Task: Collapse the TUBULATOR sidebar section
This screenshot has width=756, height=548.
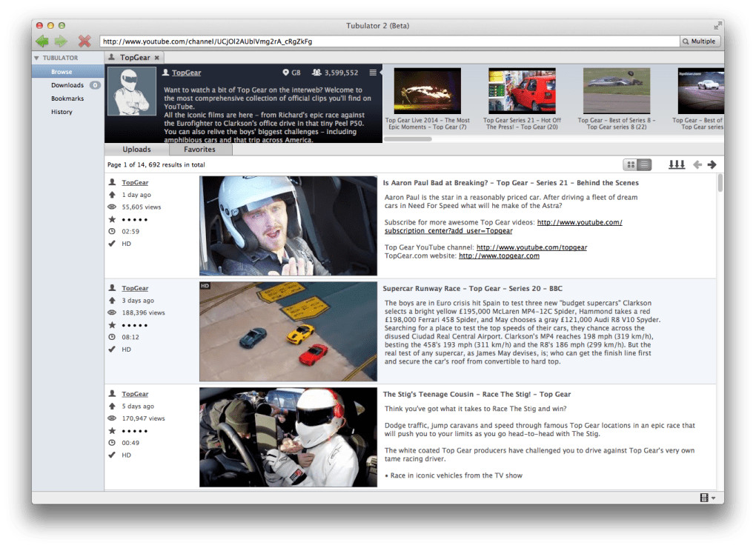Action: (36, 58)
